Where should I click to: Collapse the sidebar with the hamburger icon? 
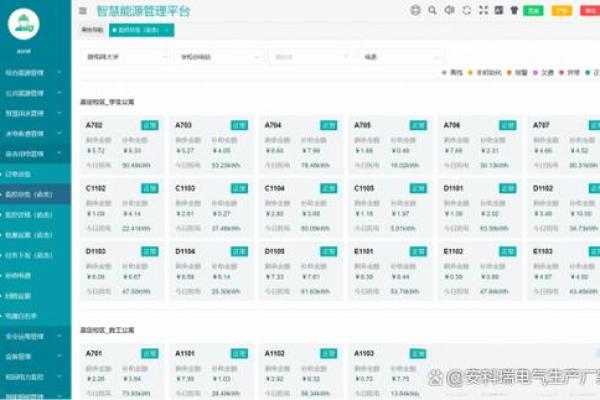[82, 11]
